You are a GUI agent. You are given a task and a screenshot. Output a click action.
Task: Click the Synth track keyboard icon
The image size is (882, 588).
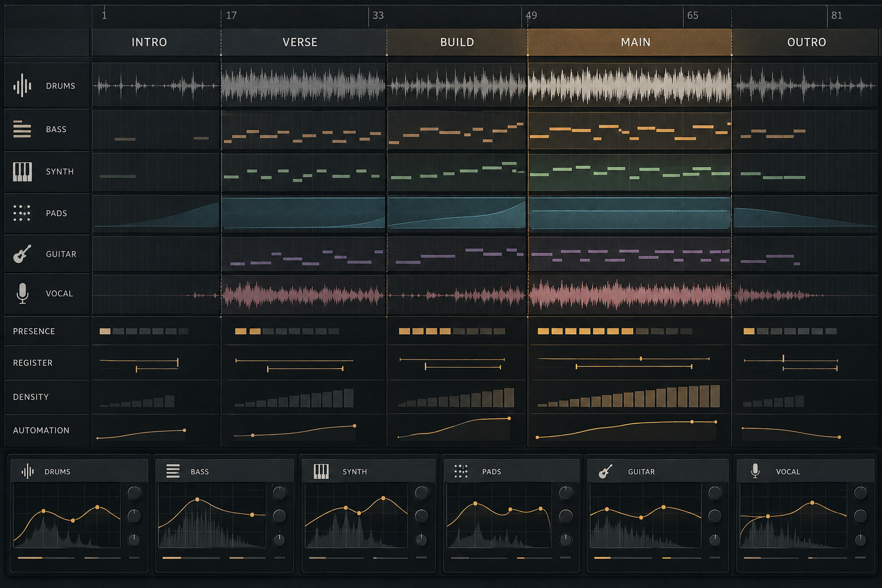click(22, 172)
